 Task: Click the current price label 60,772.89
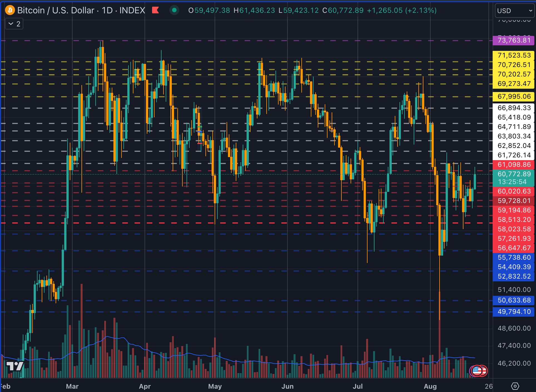pos(513,174)
